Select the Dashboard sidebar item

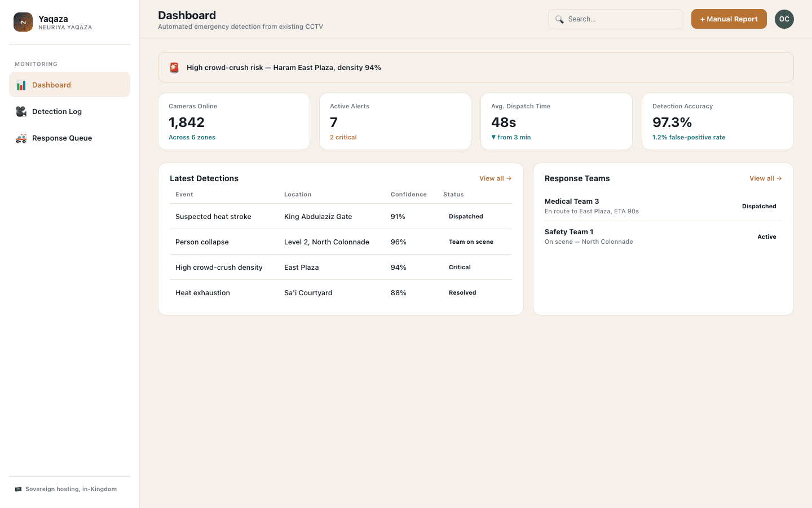(x=69, y=85)
